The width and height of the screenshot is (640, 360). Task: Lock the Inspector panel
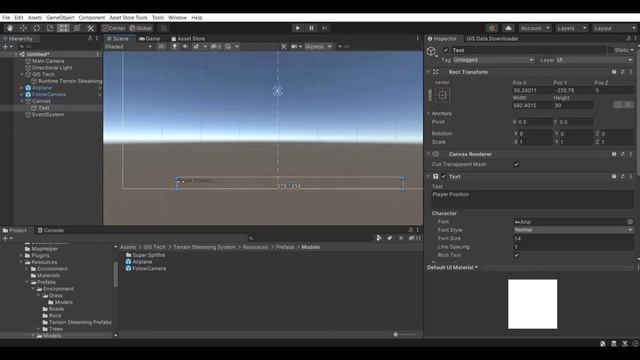point(628,38)
